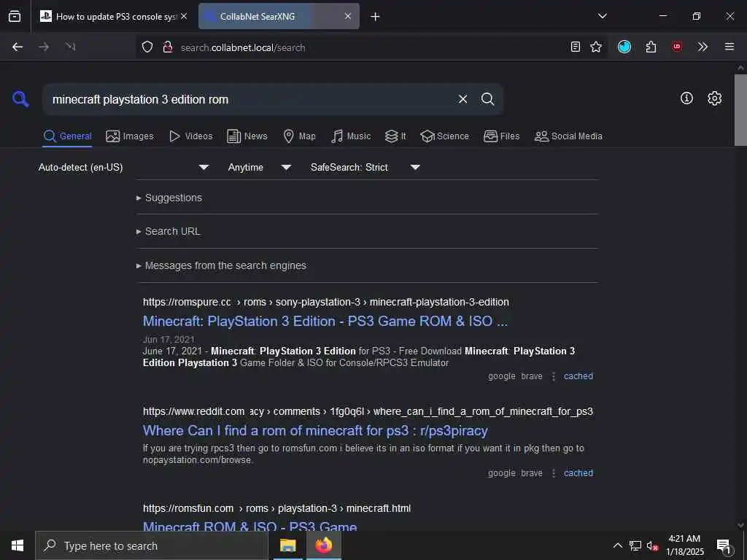Open SearXNG preferences gear
The width and height of the screenshot is (747, 560).
(x=715, y=98)
